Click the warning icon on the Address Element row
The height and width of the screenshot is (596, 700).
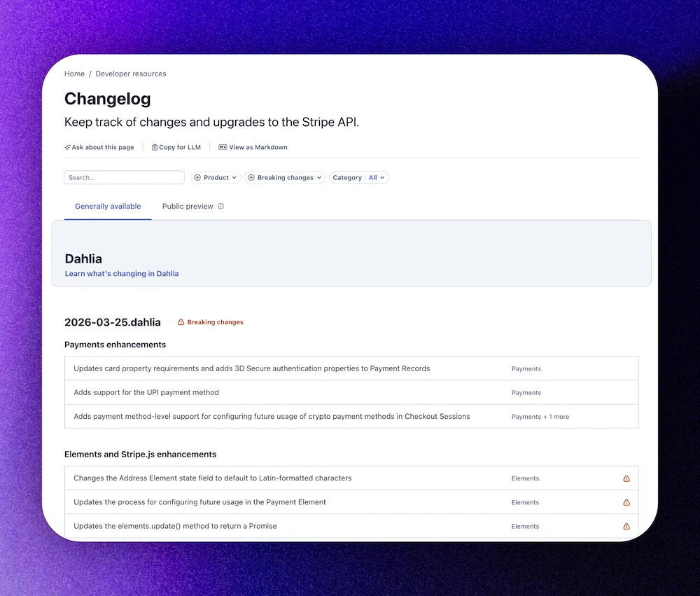tap(626, 478)
